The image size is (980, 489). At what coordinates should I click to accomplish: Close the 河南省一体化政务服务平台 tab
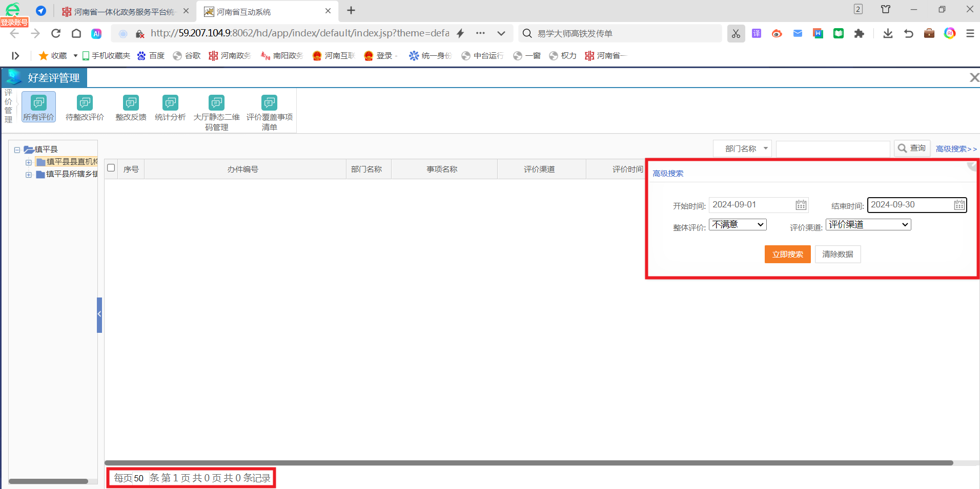(x=186, y=11)
